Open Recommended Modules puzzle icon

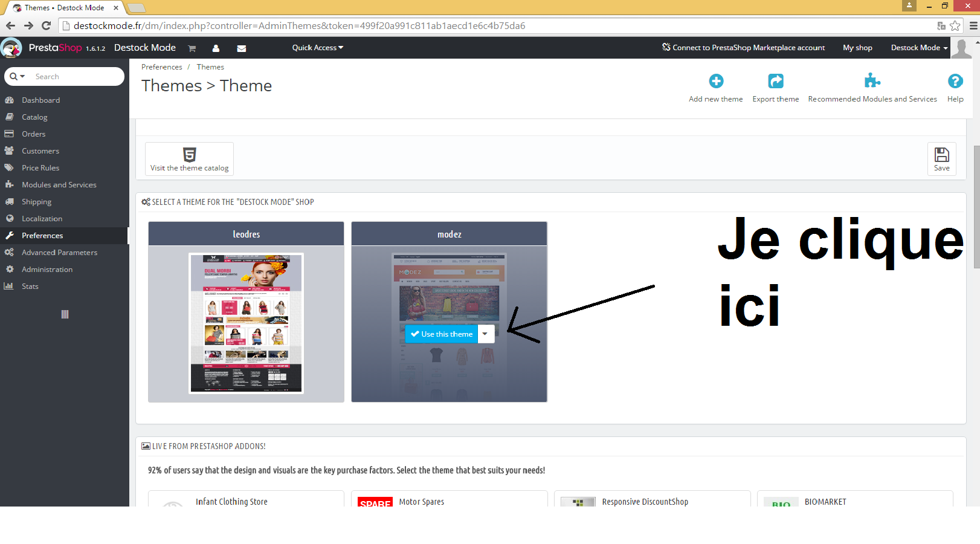tap(872, 80)
